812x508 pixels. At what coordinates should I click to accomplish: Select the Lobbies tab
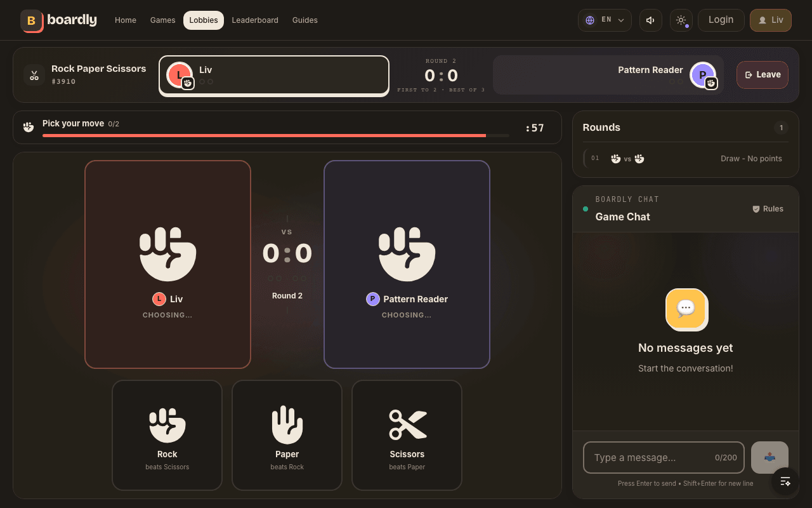[204, 20]
